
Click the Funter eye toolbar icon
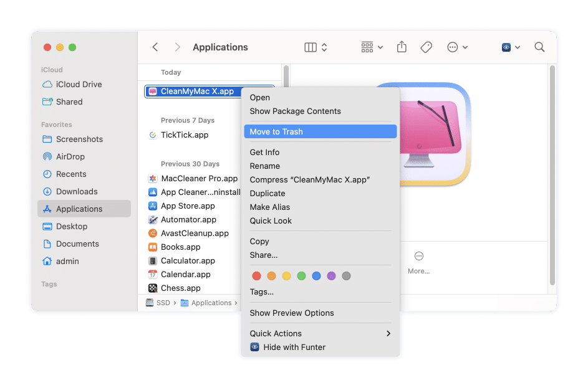pyautogui.click(x=506, y=47)
